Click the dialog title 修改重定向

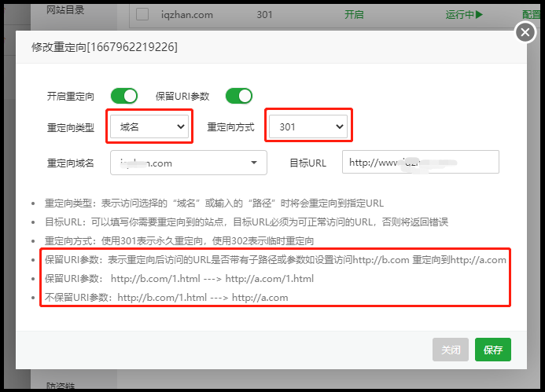tap(104, 47)
